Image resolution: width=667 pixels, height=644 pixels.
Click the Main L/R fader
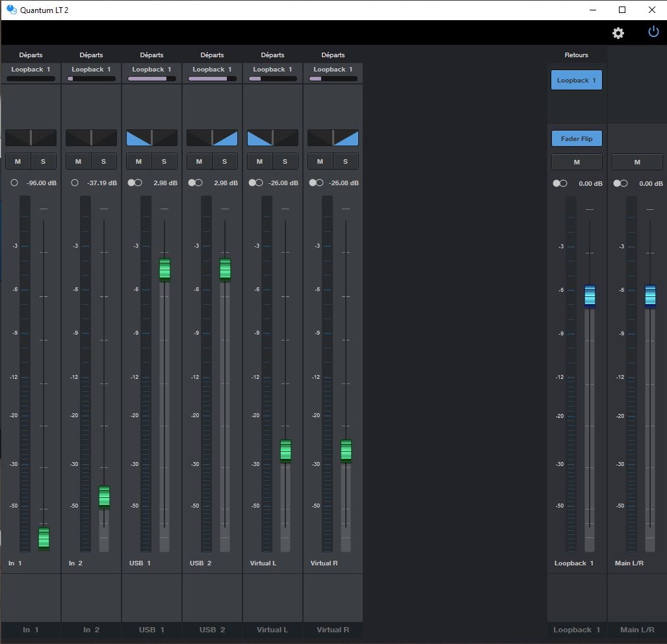pyautogui.click(x=649, y=296)
